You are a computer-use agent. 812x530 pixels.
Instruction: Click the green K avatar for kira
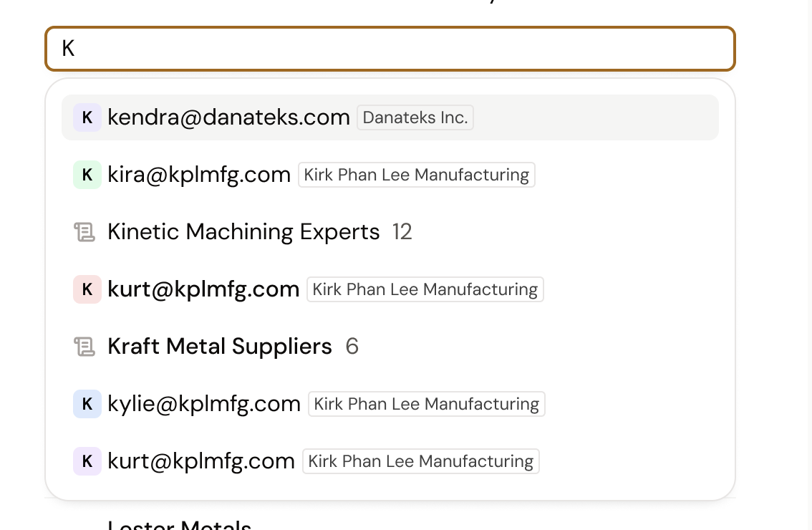(x=87, y=175)
